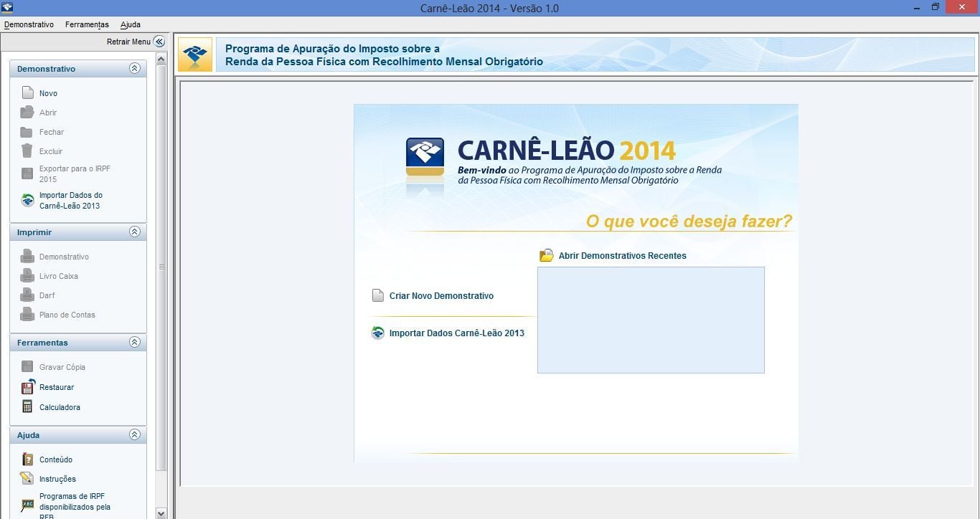Restore down the Carnê-Leão 2014 window
The height and width of the screenshot is (519, 980).
click(x=936, y=7)
